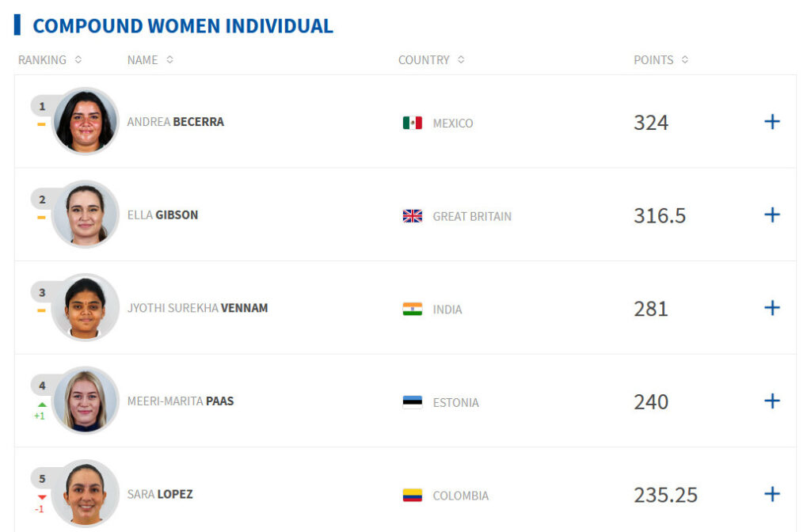Click the Estonia flag icon
Image resolution: width=811 pixels, height=532 pixels.
[412, 401]
